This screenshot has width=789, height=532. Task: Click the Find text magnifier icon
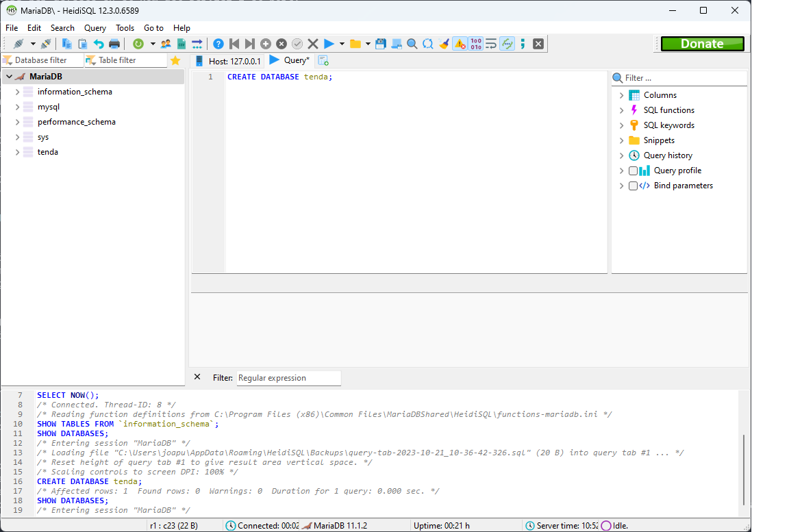[412, 44]
